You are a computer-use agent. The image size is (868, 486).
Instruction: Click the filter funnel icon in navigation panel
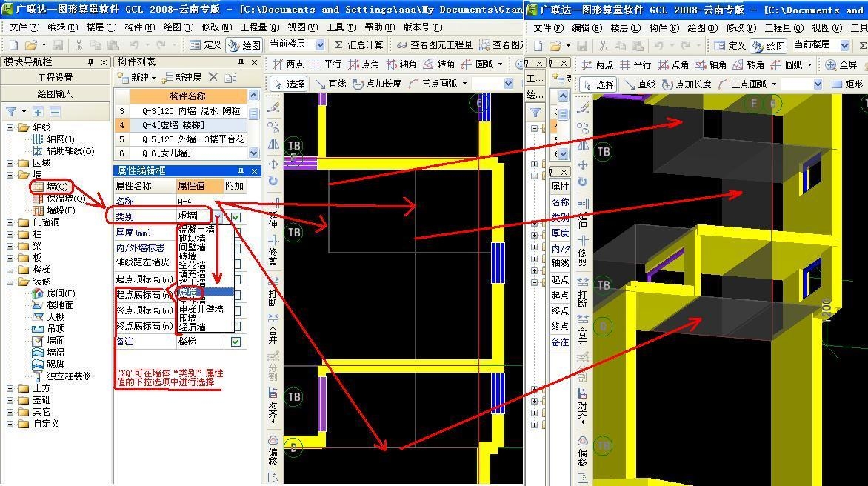coord(11,112)
